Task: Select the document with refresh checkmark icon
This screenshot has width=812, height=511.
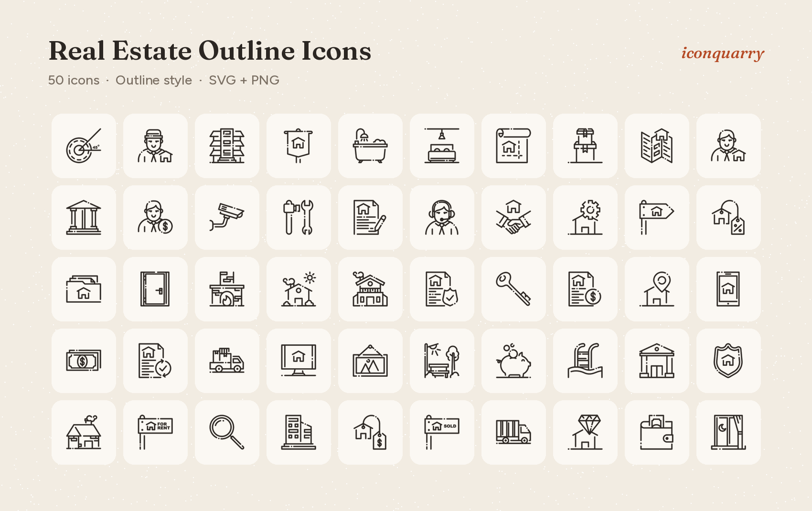Action: [x=155, y=361]
